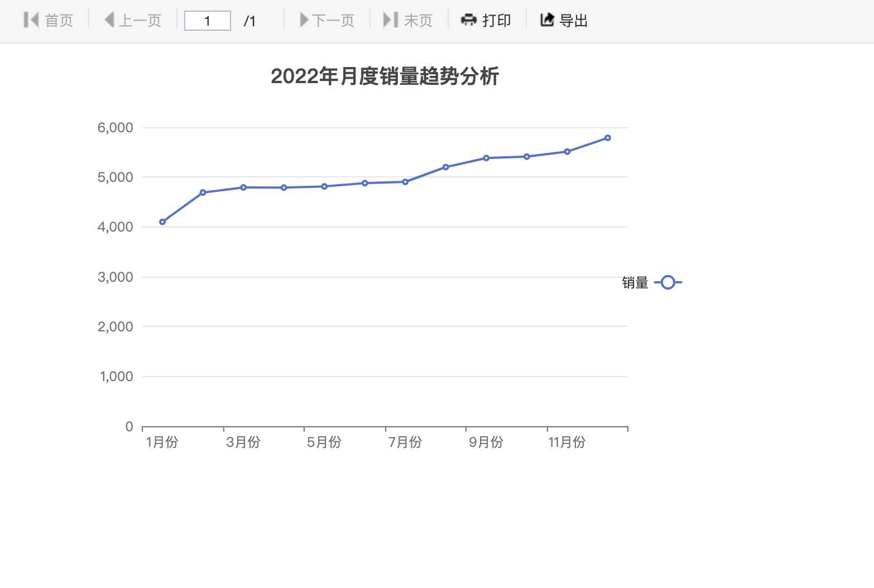874x588 pixels.
Task: Click the next page arrow icon
Action: pyautogui.click(x=304, y=20)
